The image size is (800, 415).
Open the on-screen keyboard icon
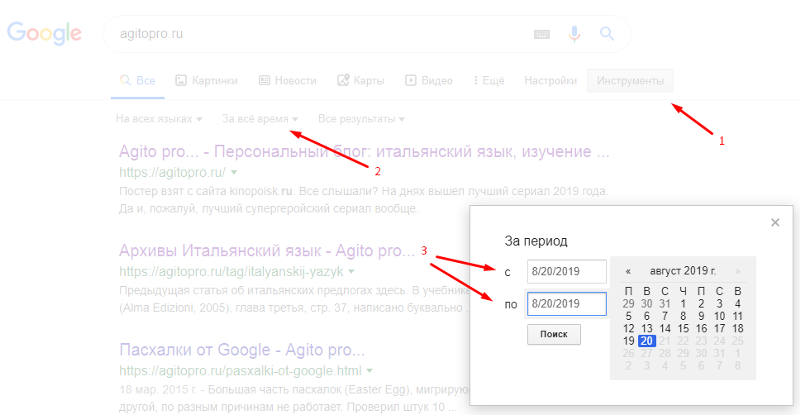pyautogui.click(x=542, y=34)
